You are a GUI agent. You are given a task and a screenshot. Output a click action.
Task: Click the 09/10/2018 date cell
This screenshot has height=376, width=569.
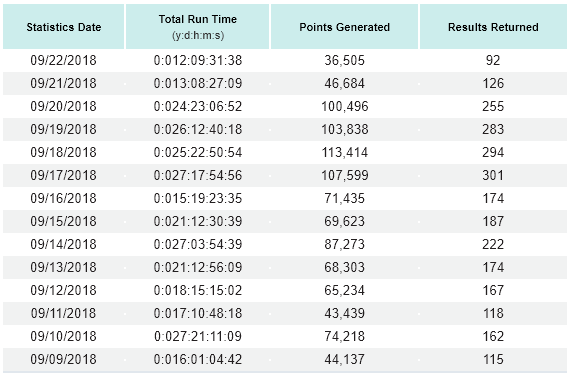point(64,336)
